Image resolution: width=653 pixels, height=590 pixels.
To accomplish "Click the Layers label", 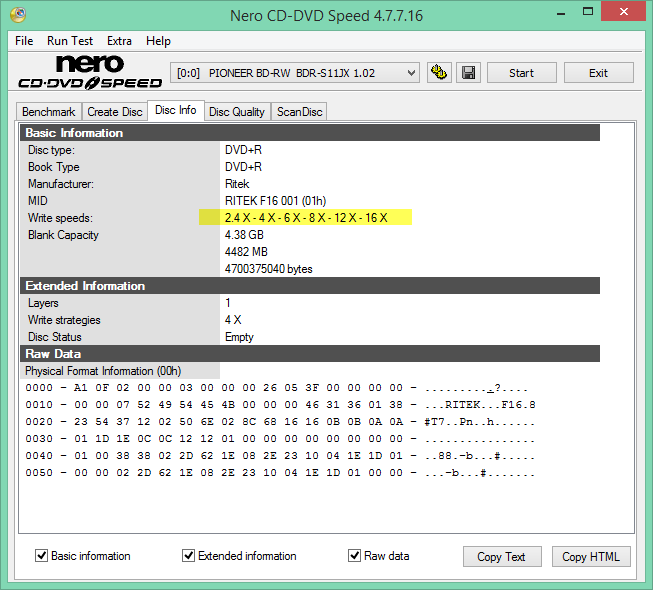I will pos(43,303).
